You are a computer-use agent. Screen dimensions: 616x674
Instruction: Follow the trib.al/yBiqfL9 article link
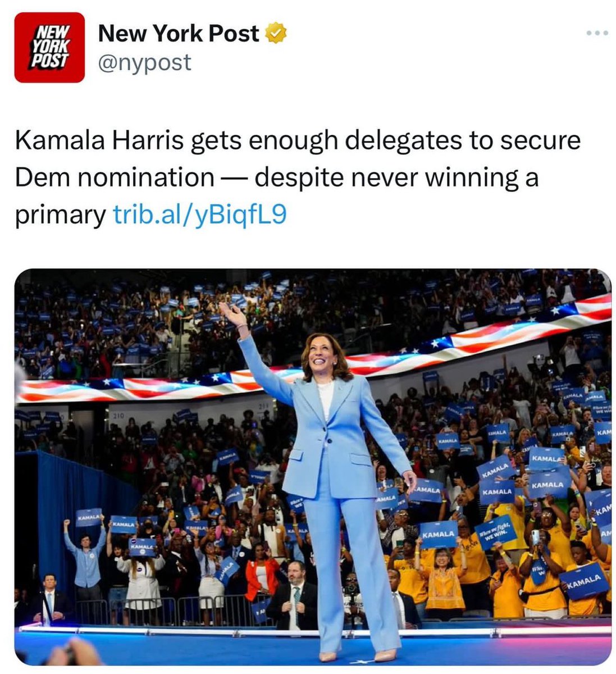200,215
